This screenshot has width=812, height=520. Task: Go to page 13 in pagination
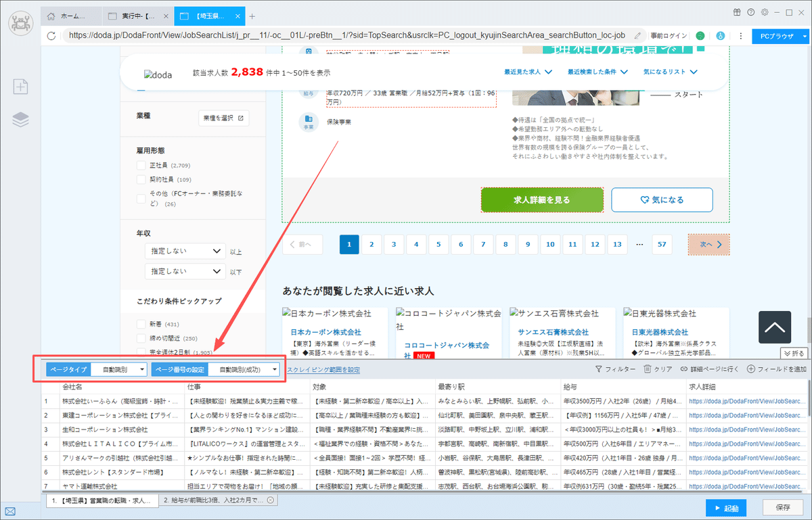coord(617,244)
